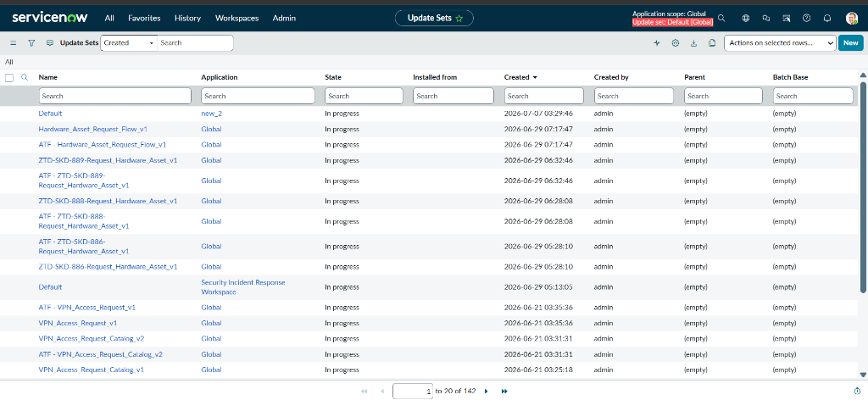Click the All breadcrumb filter
868x400 pixels.
coord(8,62)
